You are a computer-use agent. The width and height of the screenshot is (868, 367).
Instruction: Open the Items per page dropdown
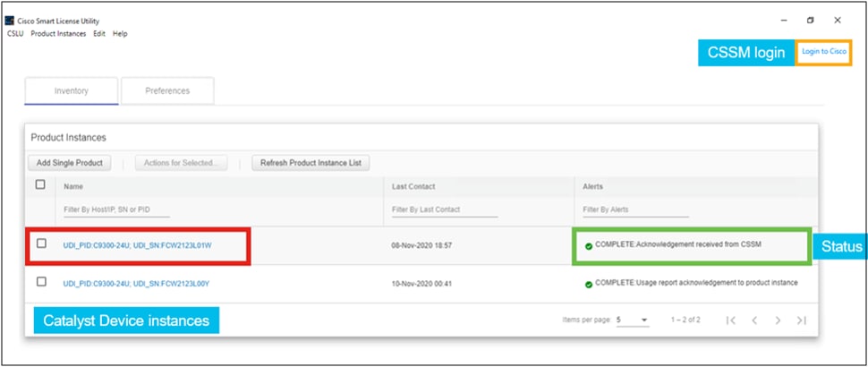pos(632,320)
